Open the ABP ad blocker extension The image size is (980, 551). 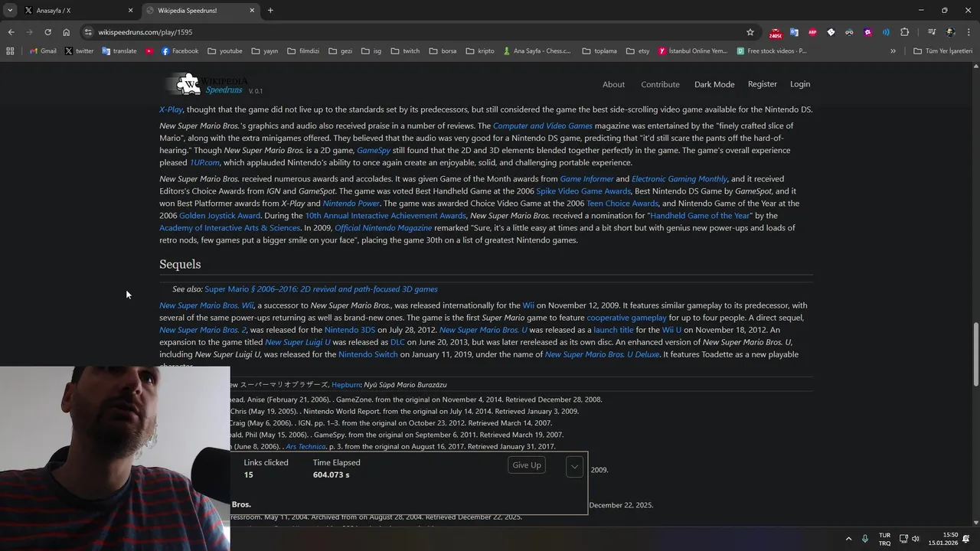coord(812,32)
